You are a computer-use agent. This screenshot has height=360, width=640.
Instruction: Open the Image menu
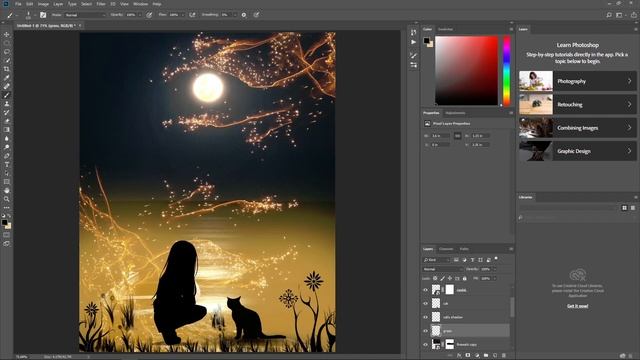click(x=43, y=4)
